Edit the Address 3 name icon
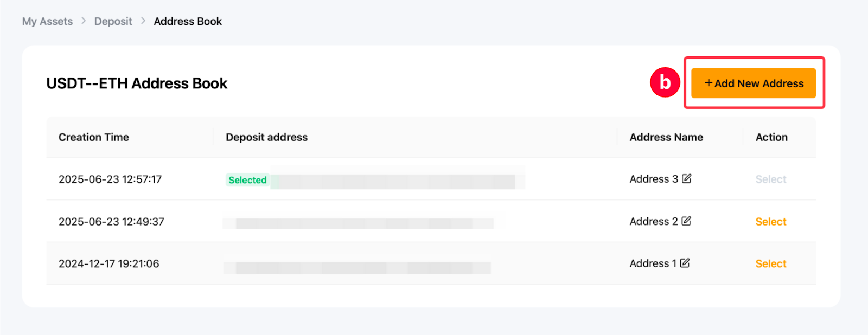Image resolution: width=868 pixels, height=335 pixels. (x=687, y=179)
